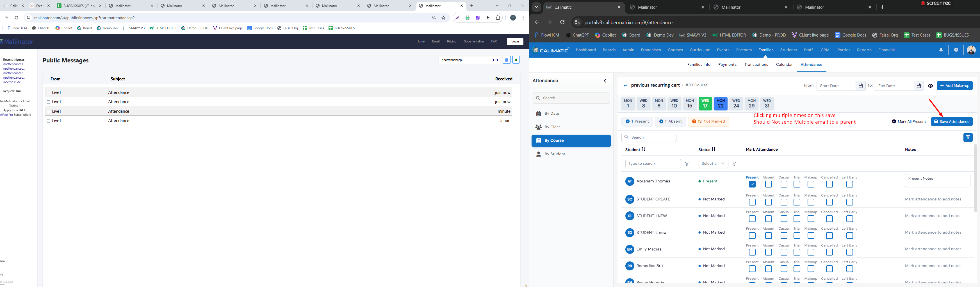Sort by Student column arrows
Viewport: 980px width, 287px height.
[643, 149]
